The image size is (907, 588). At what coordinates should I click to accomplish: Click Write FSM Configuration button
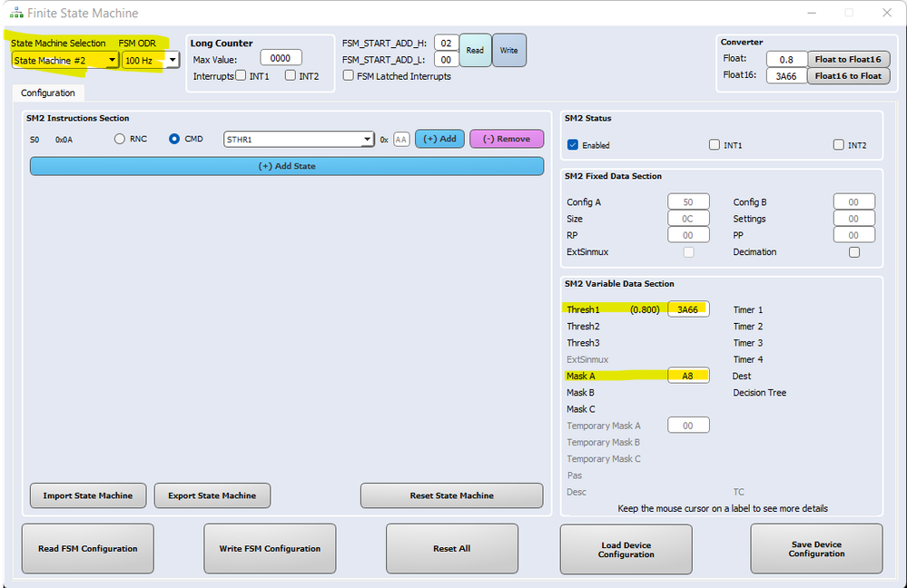tap(270, 549)
